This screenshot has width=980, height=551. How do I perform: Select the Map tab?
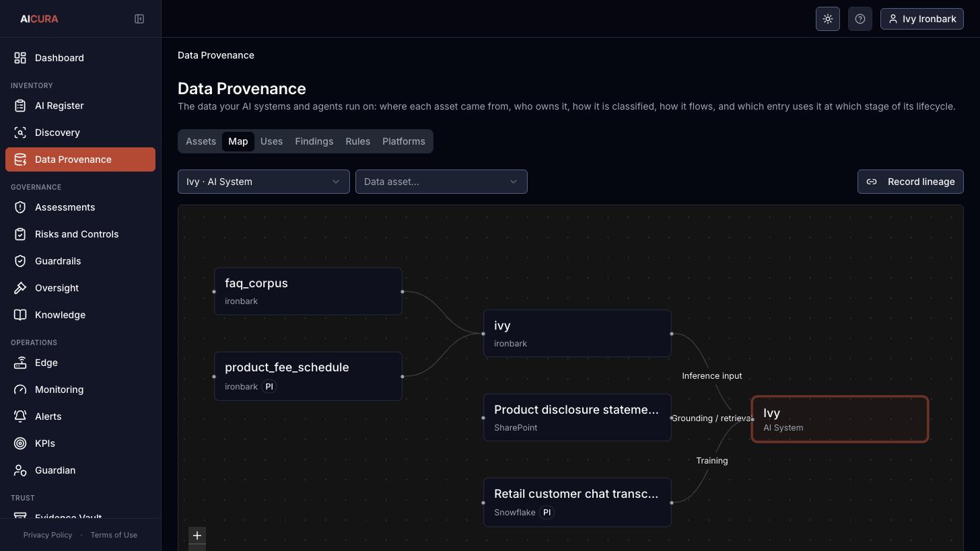click(238, 141)
